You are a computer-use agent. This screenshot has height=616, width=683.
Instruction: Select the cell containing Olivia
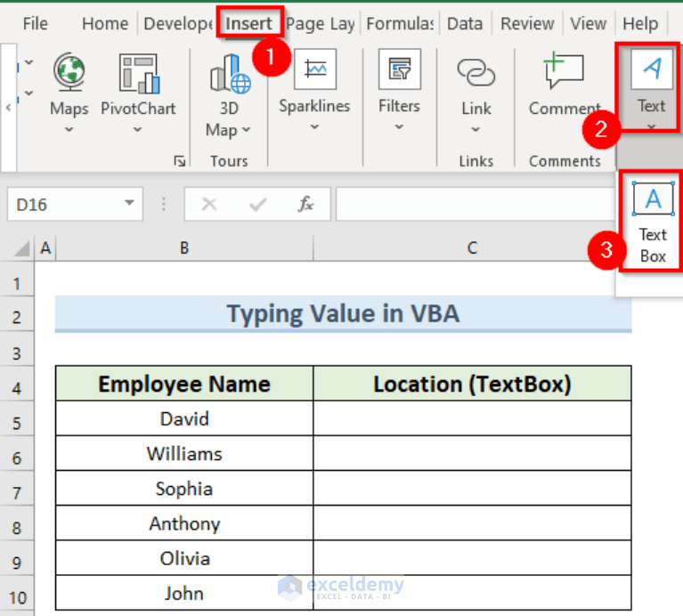coord(184,558)
